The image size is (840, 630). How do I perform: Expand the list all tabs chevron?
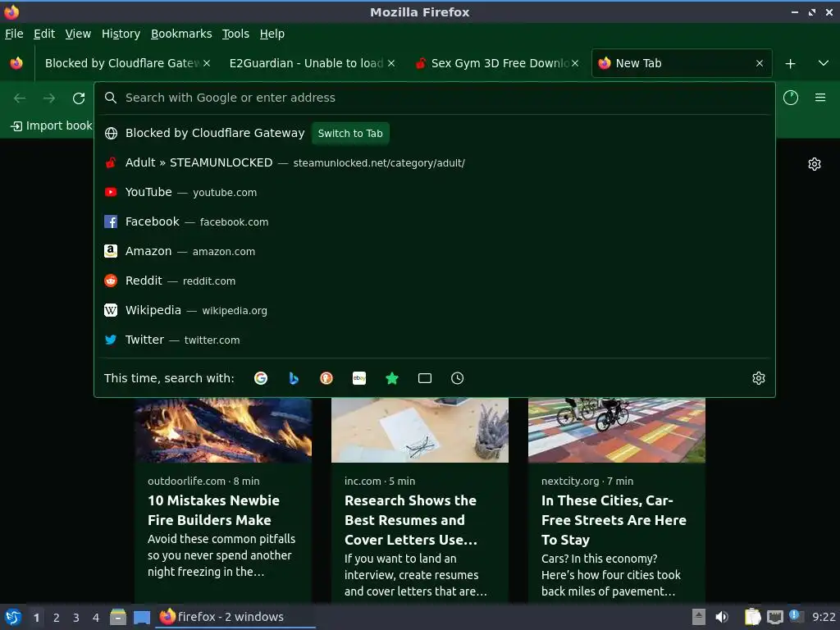pyautogui.click(x=824, y=63)
